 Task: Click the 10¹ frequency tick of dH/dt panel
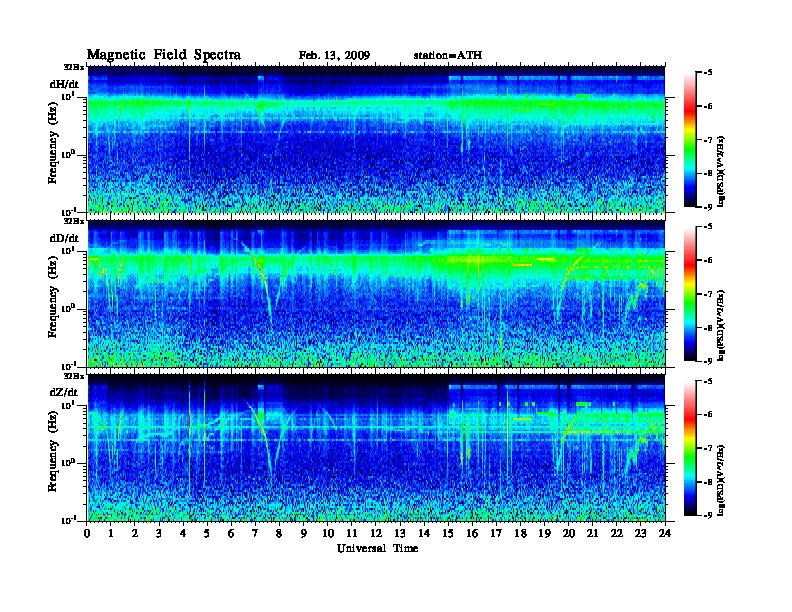click(68, 96)
